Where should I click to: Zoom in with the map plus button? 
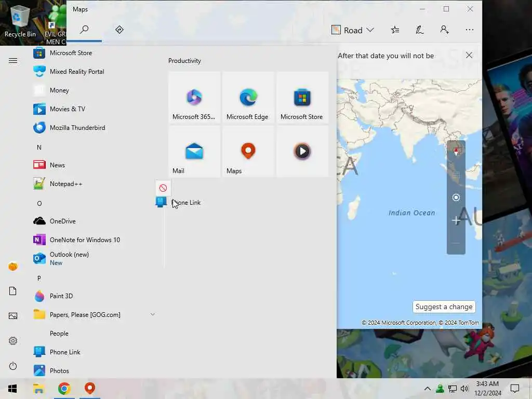coord(456,220)
